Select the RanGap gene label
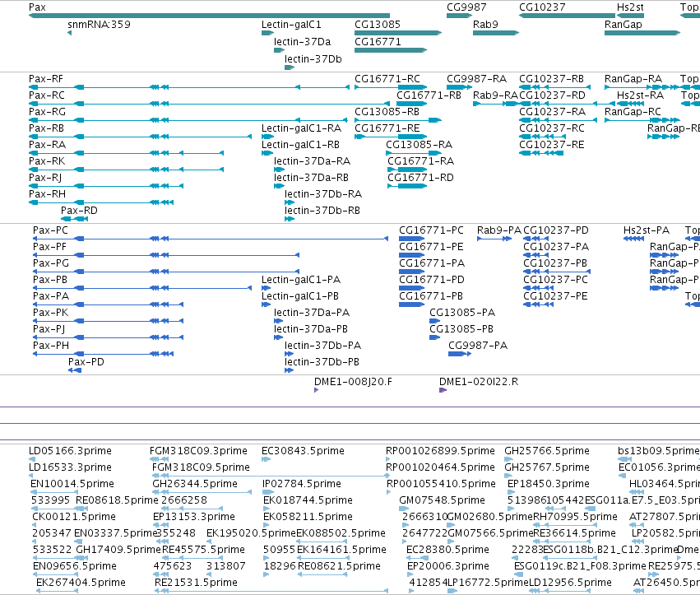The height and width of the screenshot is (595, 700). click(x=624, y=25)
